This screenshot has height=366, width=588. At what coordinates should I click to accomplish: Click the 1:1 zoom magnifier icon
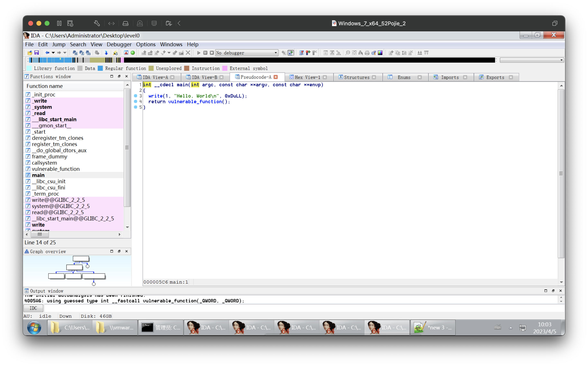(348, 53)
